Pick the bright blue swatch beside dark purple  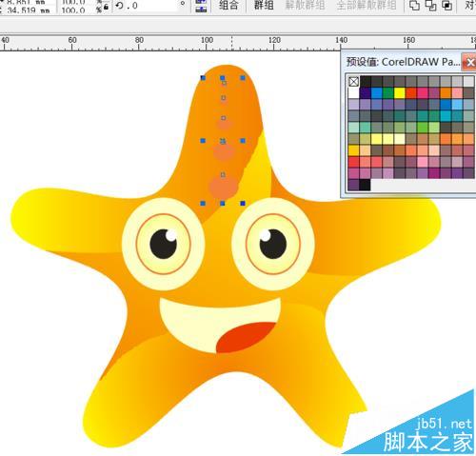377,93
